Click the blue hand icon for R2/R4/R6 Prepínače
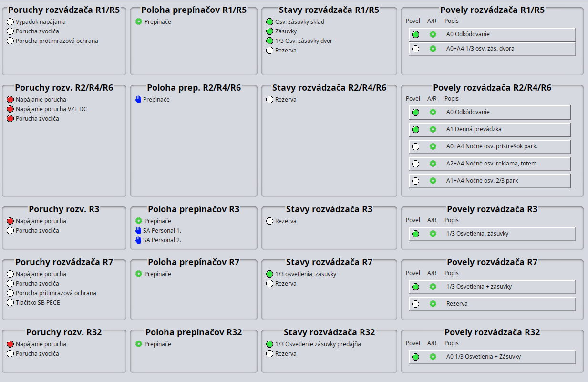 138,99
